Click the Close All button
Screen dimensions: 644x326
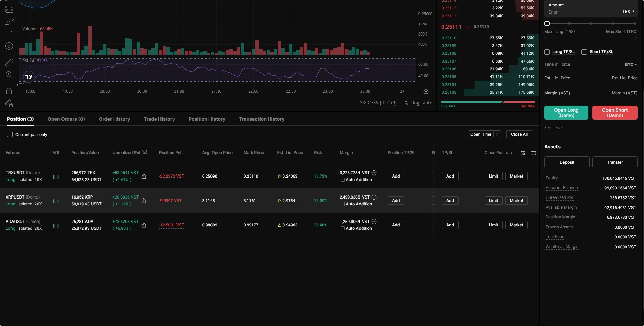519,134
